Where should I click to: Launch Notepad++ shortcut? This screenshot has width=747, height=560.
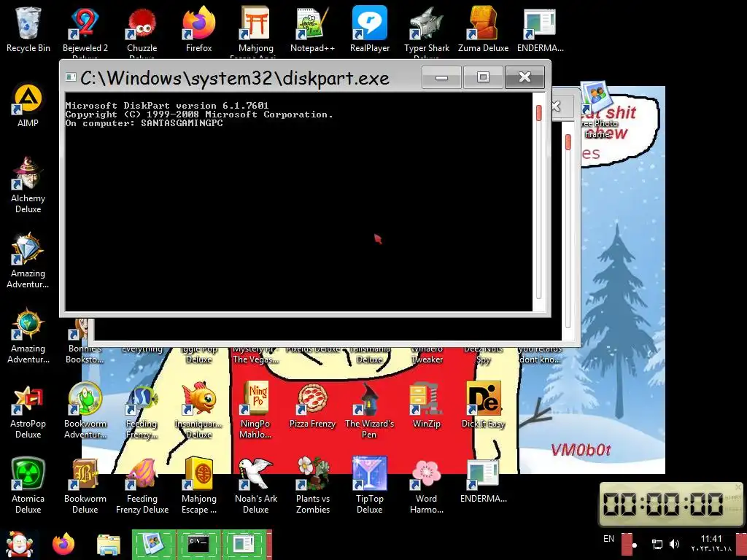click(312, 29)
